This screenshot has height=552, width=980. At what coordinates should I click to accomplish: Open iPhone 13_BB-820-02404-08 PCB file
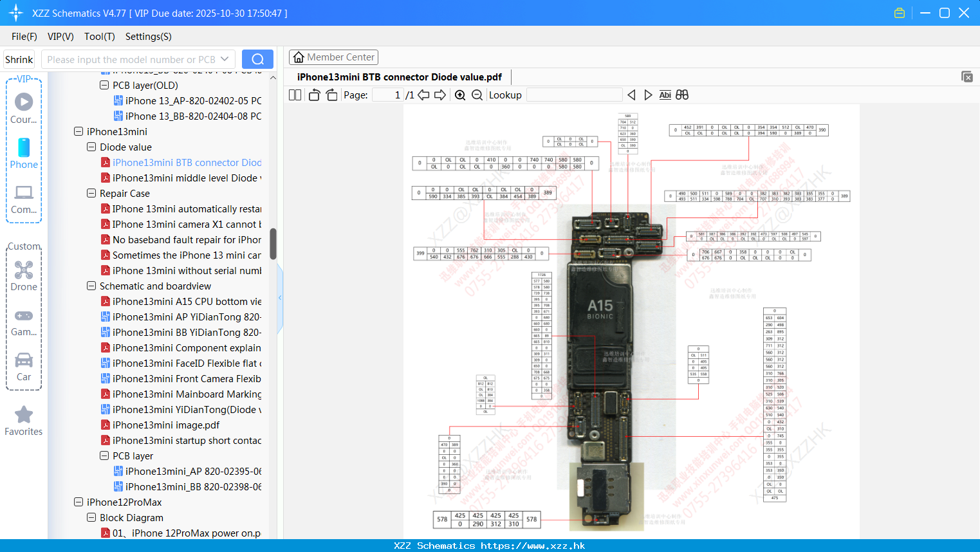coord(187,116)
